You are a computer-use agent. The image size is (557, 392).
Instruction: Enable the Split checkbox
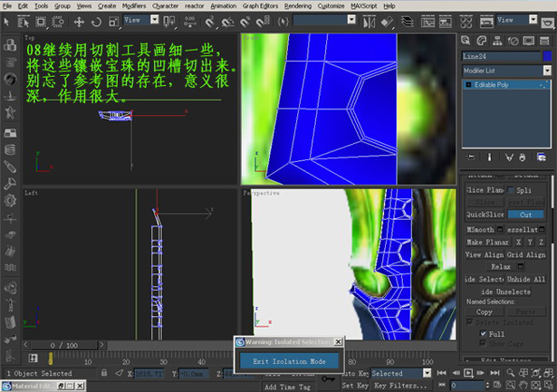point(511,190)
